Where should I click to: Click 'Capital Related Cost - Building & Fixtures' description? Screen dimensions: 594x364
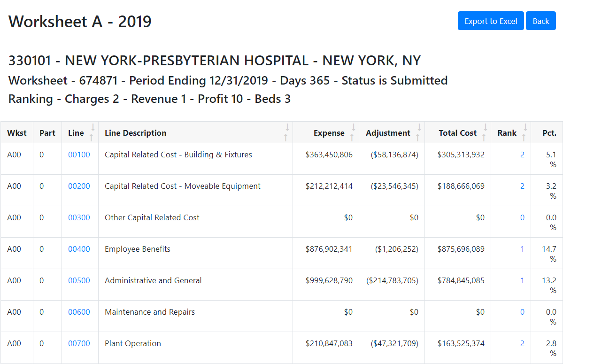(178, 155)
